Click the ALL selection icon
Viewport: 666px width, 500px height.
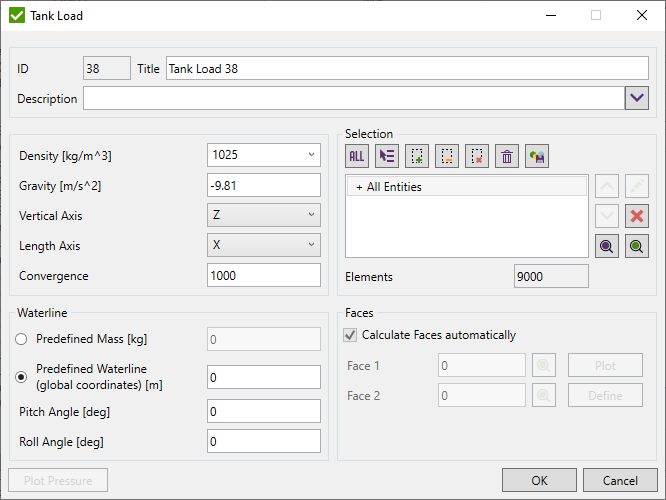click(x=357, y=156)
